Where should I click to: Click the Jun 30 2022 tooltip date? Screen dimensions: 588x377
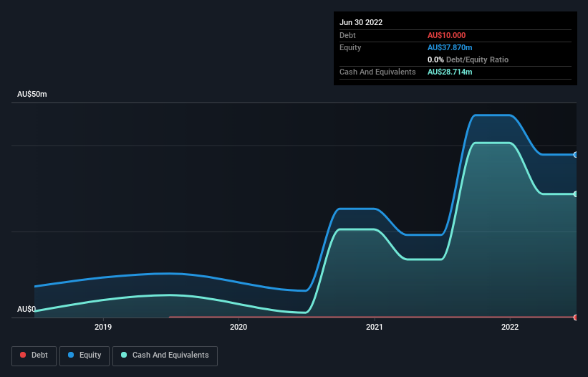coord(361,22)
